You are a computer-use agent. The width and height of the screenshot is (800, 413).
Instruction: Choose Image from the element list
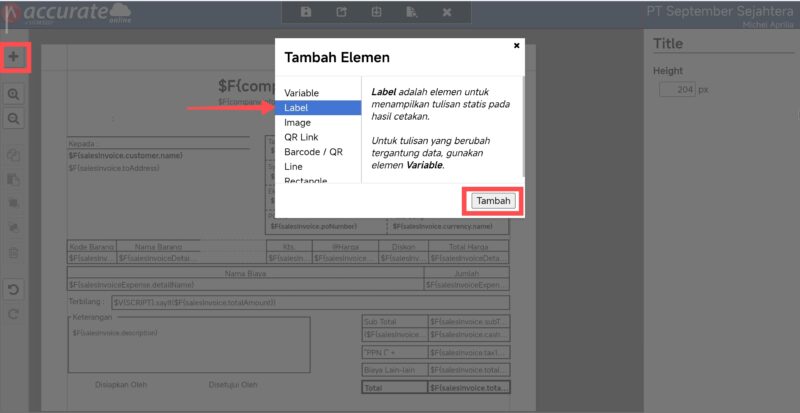(297, 123)
